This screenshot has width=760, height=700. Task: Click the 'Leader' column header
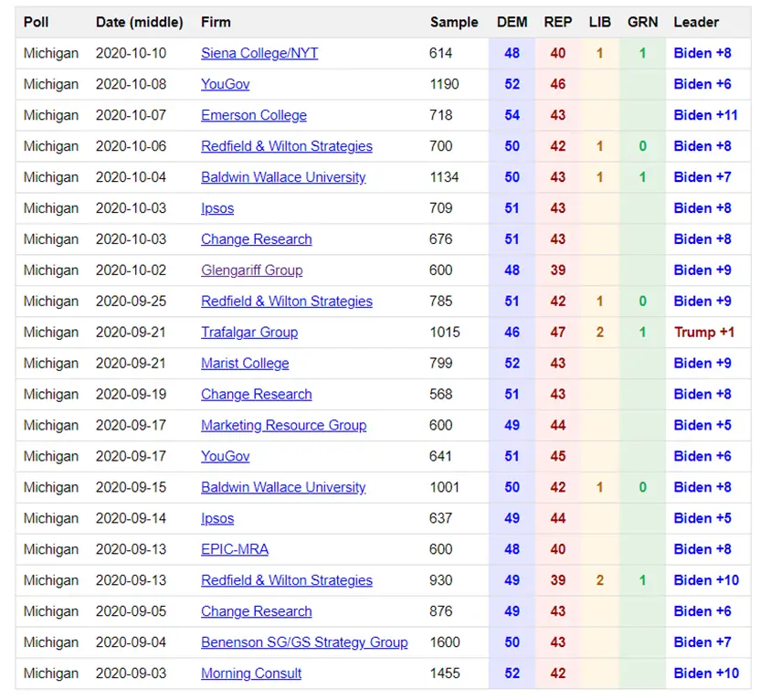(696, 22)
